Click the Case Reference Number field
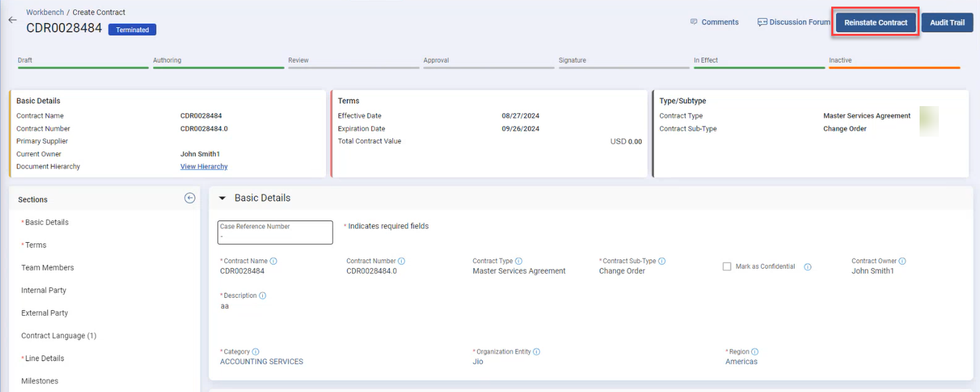980x392 pixels. [x=275, y=232]
